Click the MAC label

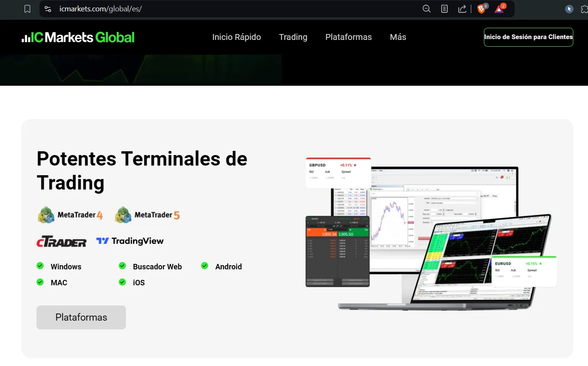(59, 283)
